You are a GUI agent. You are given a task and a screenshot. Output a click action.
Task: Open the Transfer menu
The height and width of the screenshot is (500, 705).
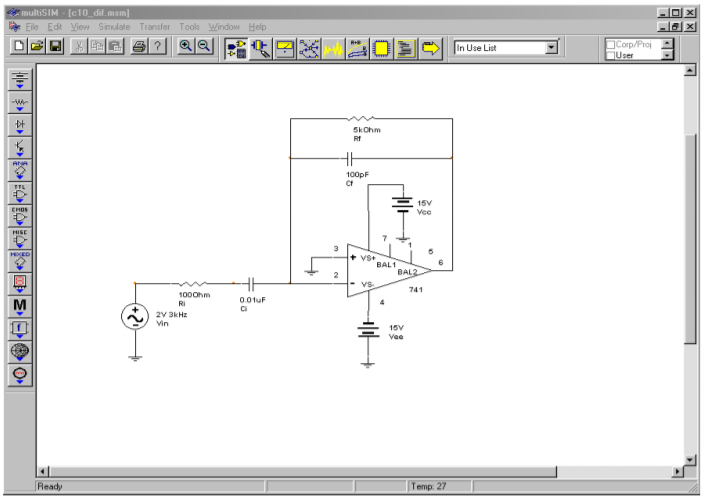154,26
